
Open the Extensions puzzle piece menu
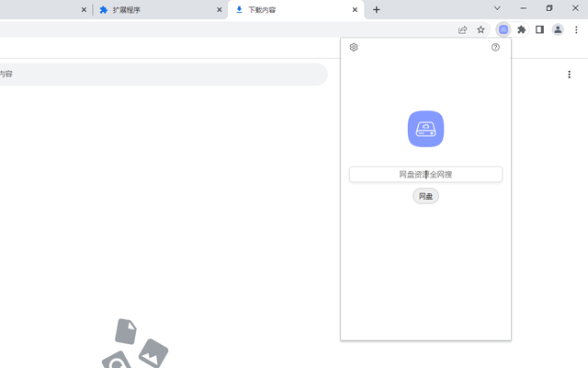click(522, 29)
